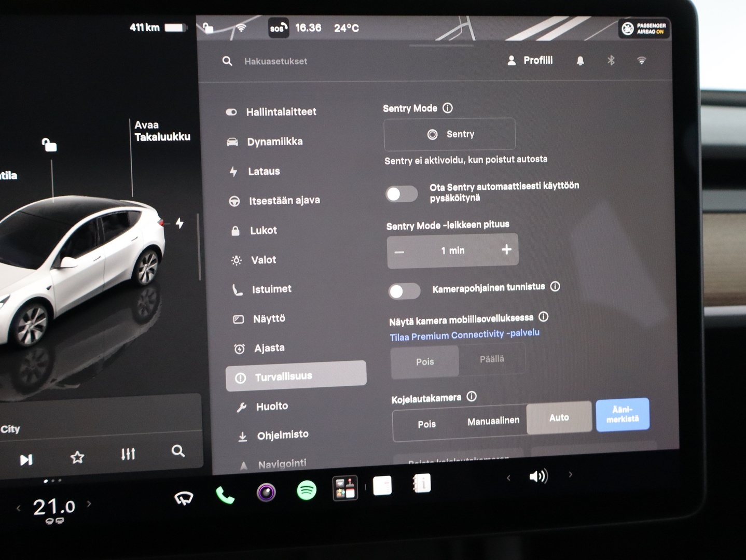
Task: Increase cabin temperature with right chevron
Action: coord(89,503)
